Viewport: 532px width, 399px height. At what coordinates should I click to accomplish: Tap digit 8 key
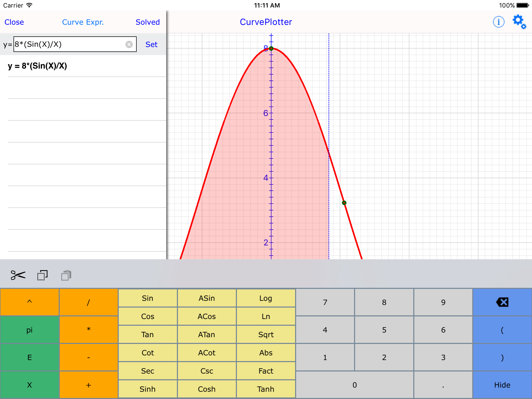click(x=384, y=302)
